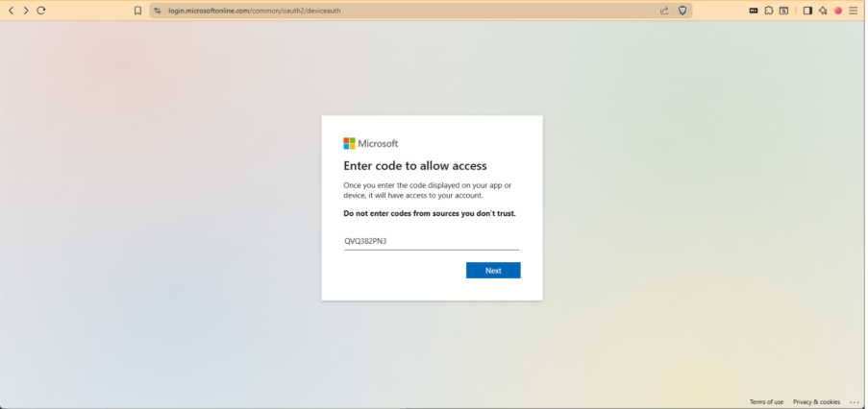Image resolution: width=868 pixels, height=409 pixels.
Task: Open the browser hamburger menu
Action: click(853, 11)
